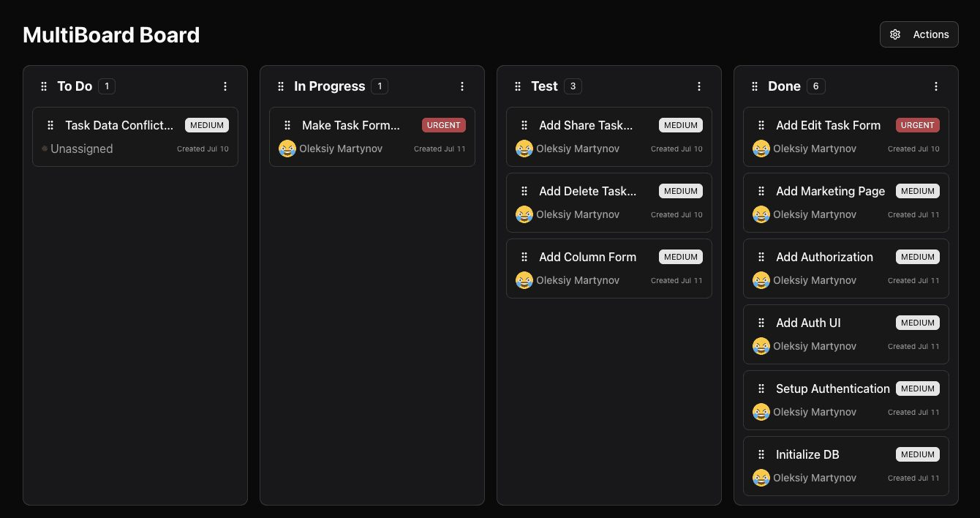Expand the Test column count showing 3
980x518 pixels.
[573, 86]
